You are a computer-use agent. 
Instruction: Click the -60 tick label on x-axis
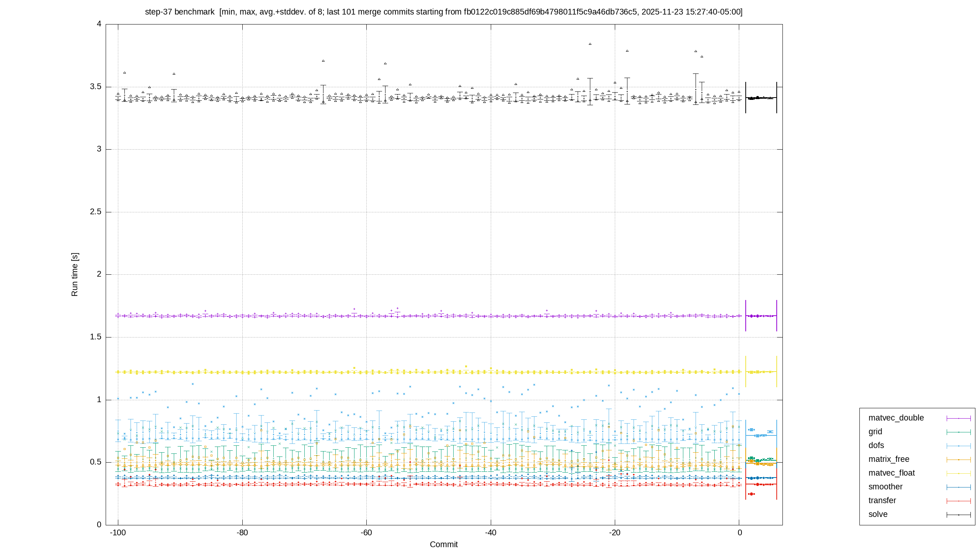coord(366,533)
